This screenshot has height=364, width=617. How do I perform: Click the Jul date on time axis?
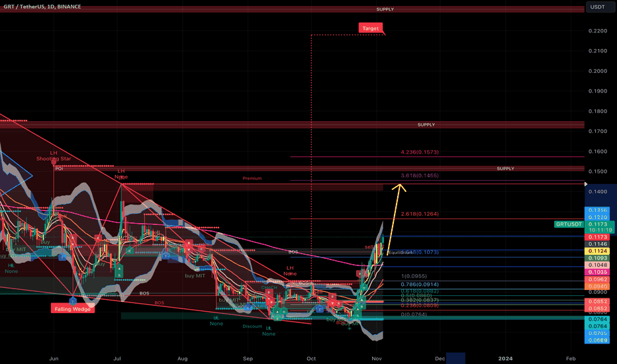tap(117, 359)
